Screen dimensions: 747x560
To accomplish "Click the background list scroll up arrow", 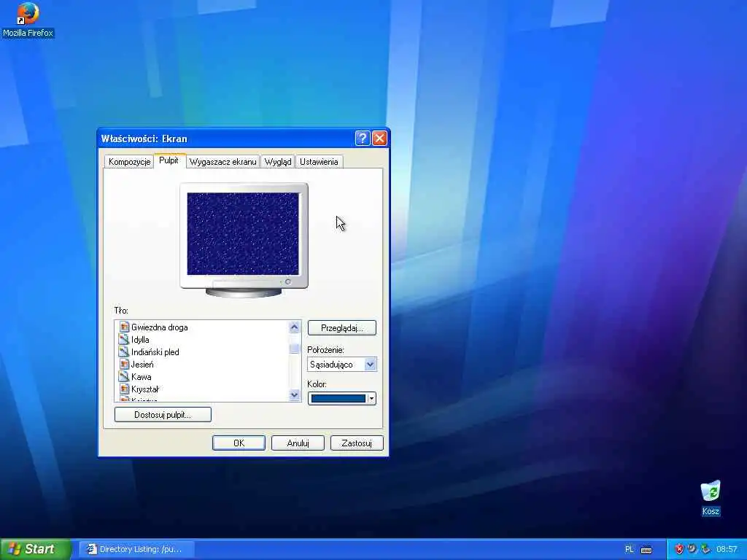I will [295, 327].
